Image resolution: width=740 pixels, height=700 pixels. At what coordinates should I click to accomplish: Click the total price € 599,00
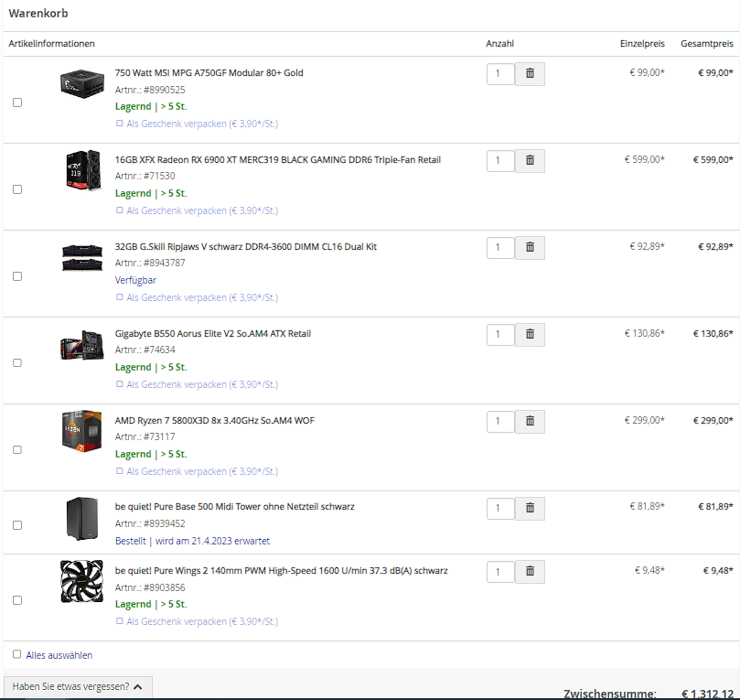[x=713, y=159]
